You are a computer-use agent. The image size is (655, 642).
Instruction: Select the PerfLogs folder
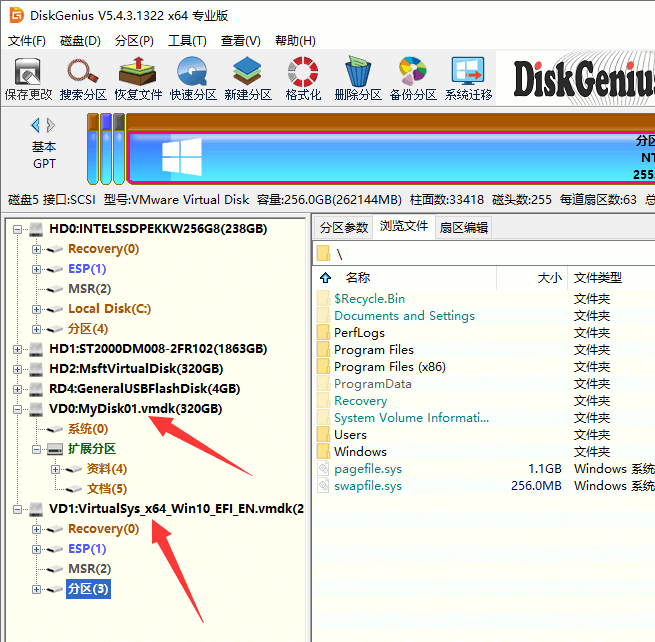point(359,332)
